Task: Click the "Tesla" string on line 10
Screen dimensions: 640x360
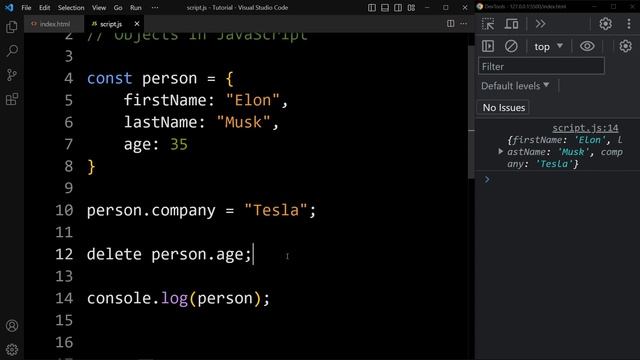Action: 276,210
